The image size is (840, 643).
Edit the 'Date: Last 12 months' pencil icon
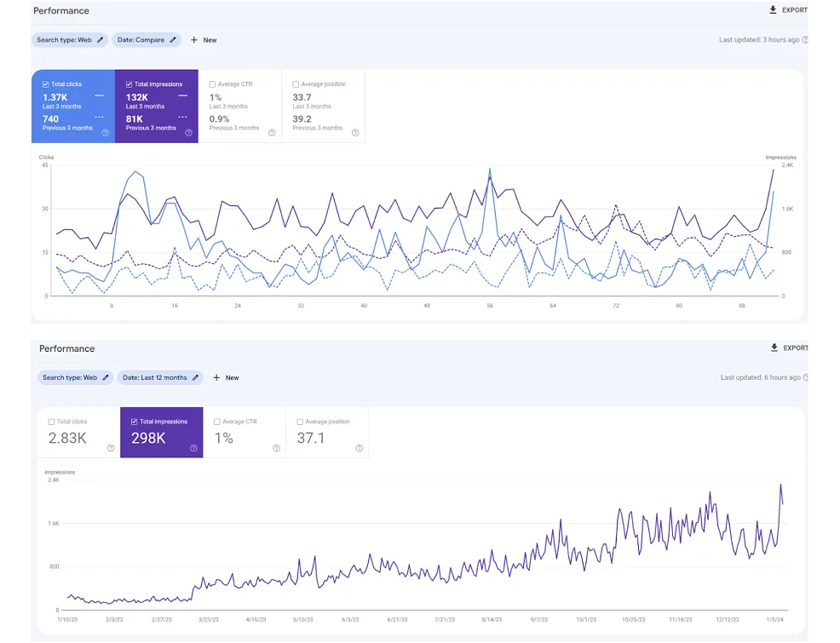[x=195, y=377]
